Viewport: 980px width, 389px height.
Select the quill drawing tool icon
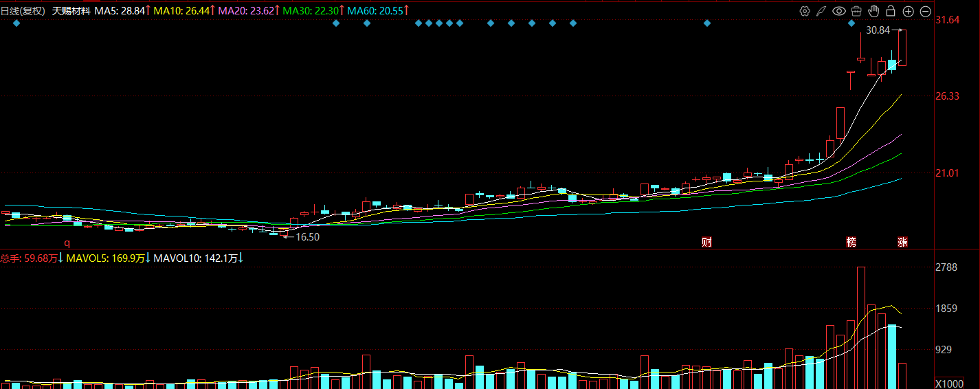[821, 11]
